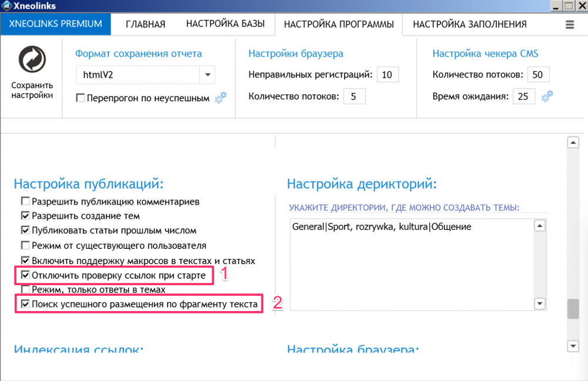Click Настройка дерикторий heading
This screenshot has width=588, height=381.
(362, 184)
